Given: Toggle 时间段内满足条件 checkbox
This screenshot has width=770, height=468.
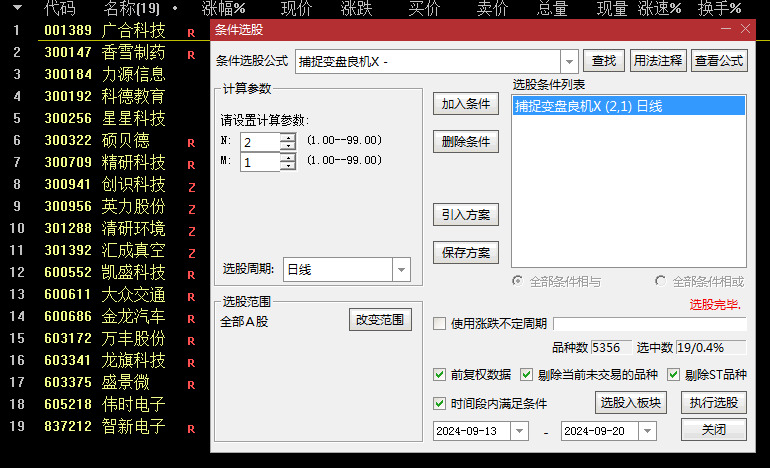Looking at the screenshot, I should 440,404.
